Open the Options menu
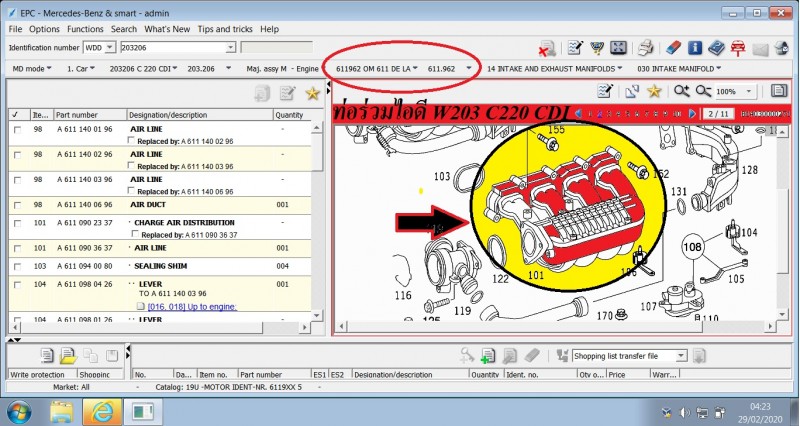 click(44, 29)
